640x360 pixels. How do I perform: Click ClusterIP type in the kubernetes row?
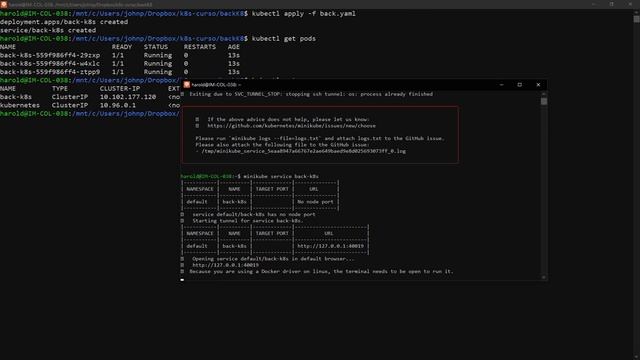tap(70, 105)
